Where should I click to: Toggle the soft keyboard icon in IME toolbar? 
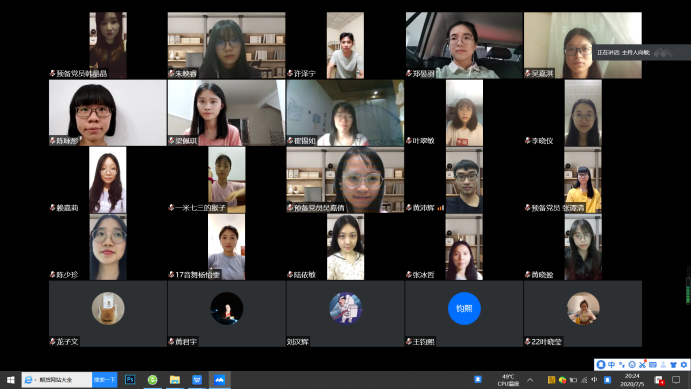click(653, 365)
